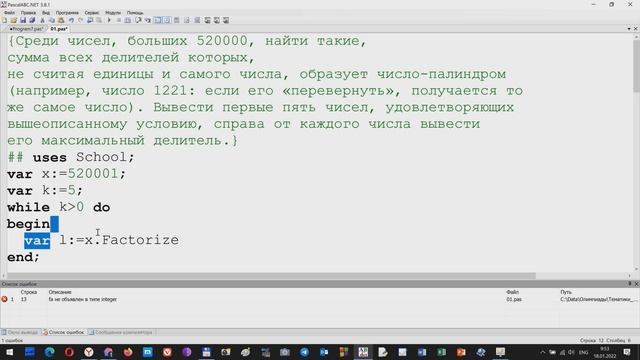Click the editor vertical scrollbar thumb

pyautogui.click(x=636, y=65)
